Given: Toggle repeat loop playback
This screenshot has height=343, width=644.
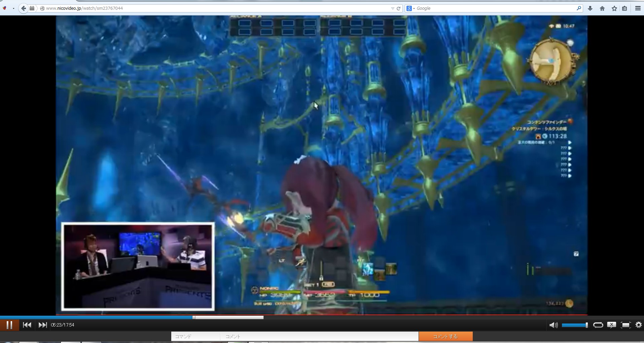Looking at the screenshot, I should [598, 325].
